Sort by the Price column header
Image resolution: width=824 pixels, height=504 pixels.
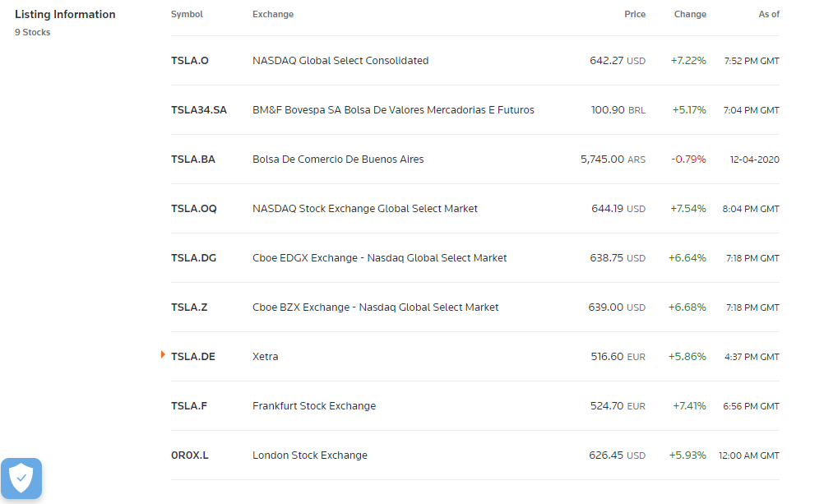click(x=635, y=14)
